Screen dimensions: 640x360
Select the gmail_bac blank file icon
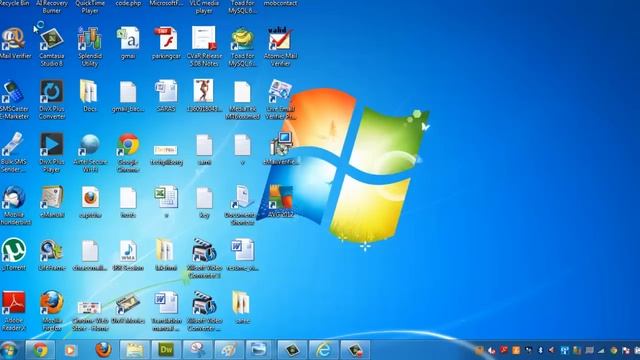click(128, 92)
